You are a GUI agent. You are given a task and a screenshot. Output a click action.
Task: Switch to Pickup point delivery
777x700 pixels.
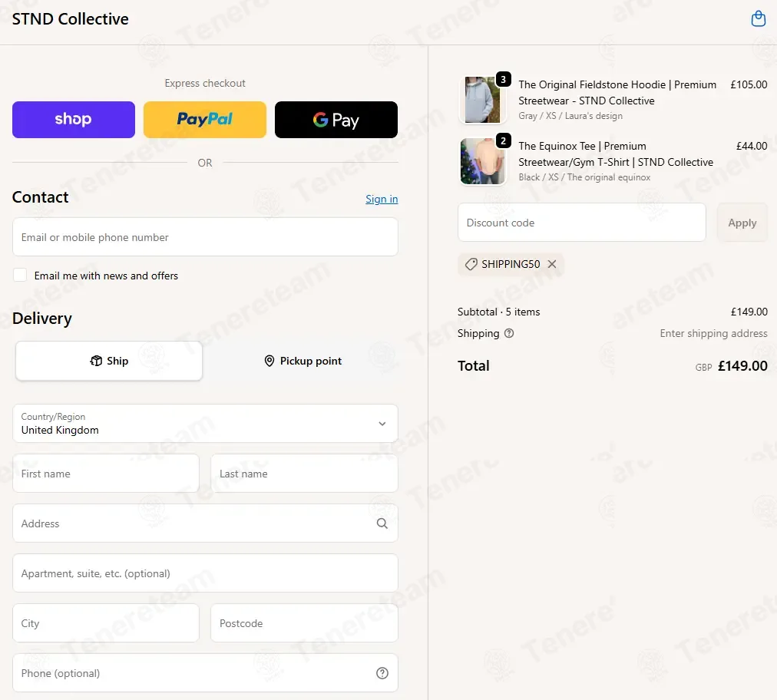[303, 361]
